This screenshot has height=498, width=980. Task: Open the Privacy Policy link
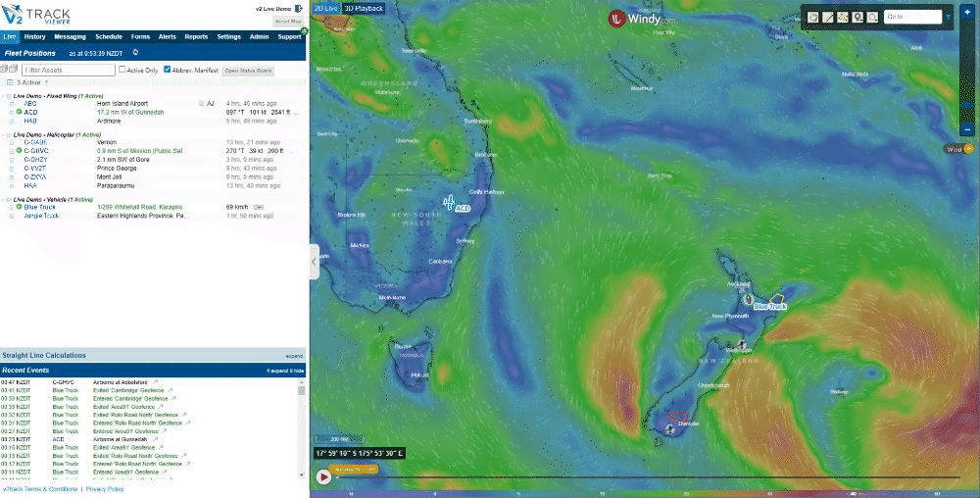105,488
